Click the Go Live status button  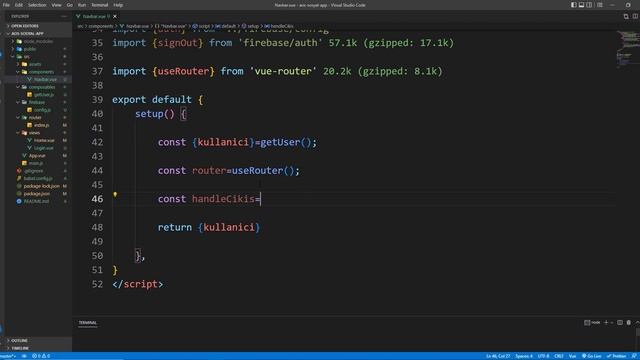coord(591,356)
